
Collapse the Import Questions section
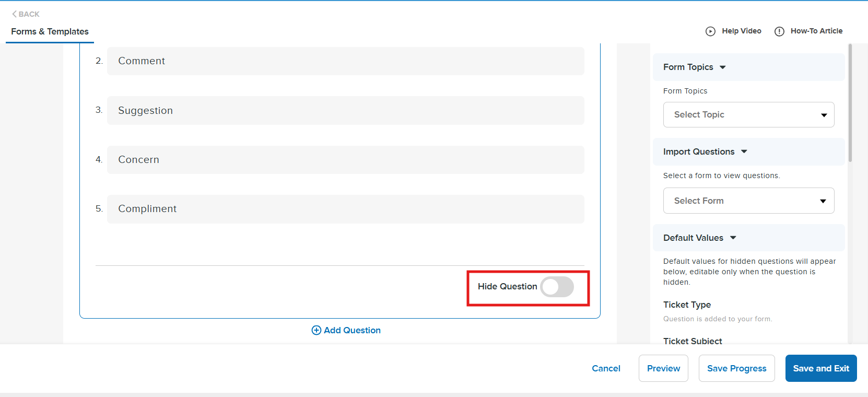tap(744, 152)
